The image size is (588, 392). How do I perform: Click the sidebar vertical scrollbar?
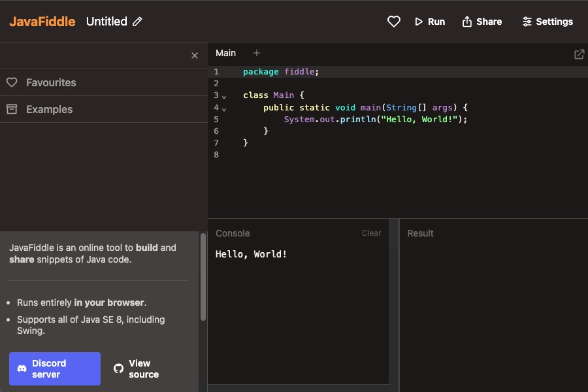point(203,278)
